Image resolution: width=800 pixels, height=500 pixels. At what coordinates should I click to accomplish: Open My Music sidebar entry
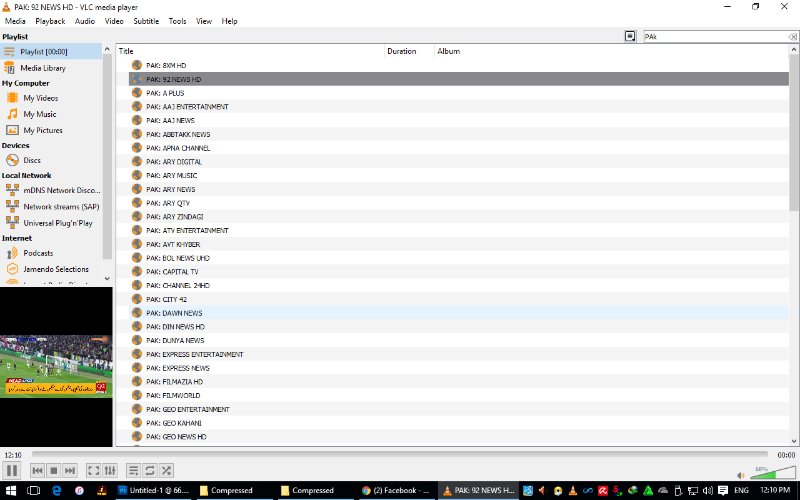point(51,114)
